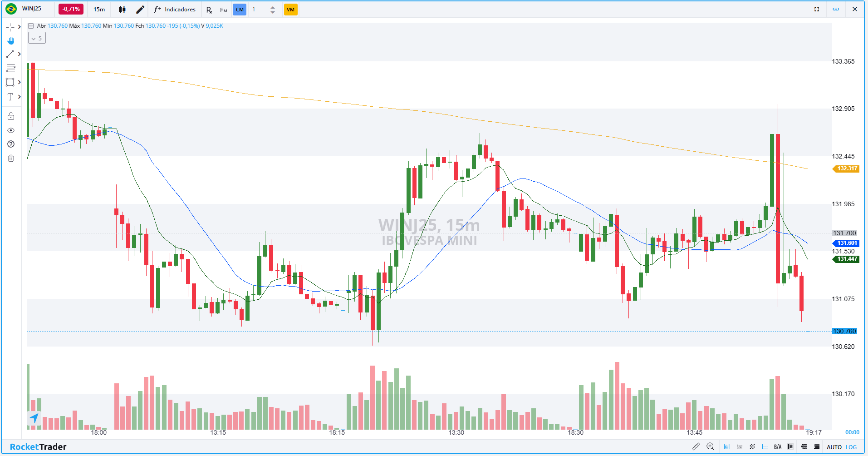Select the rectangle shape tool

10,82
